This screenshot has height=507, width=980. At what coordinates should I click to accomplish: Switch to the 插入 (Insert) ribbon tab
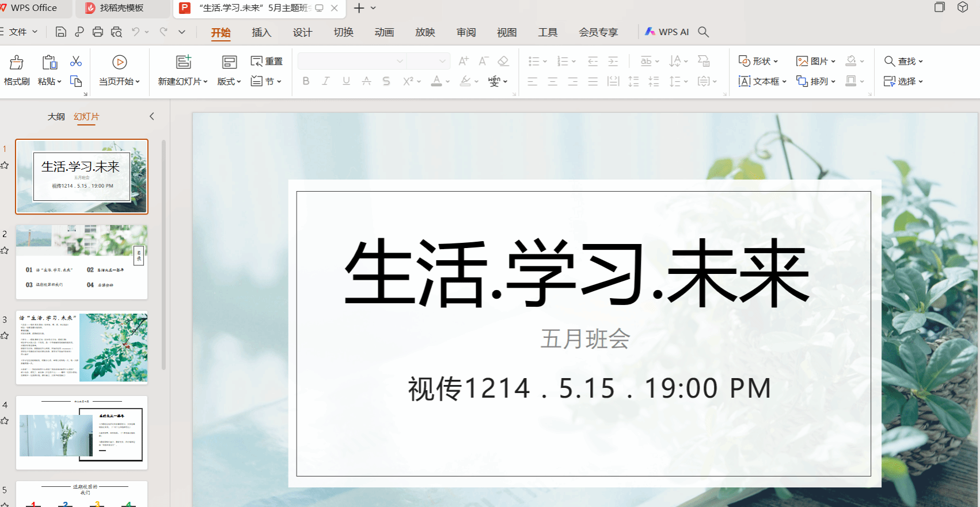tap(261, 33)
